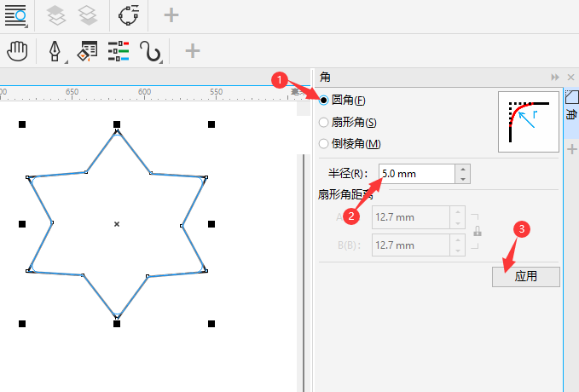Viewport: 579px width, 392px height.
Task: Click the 600 ruler mark
Action: (144, 91)
